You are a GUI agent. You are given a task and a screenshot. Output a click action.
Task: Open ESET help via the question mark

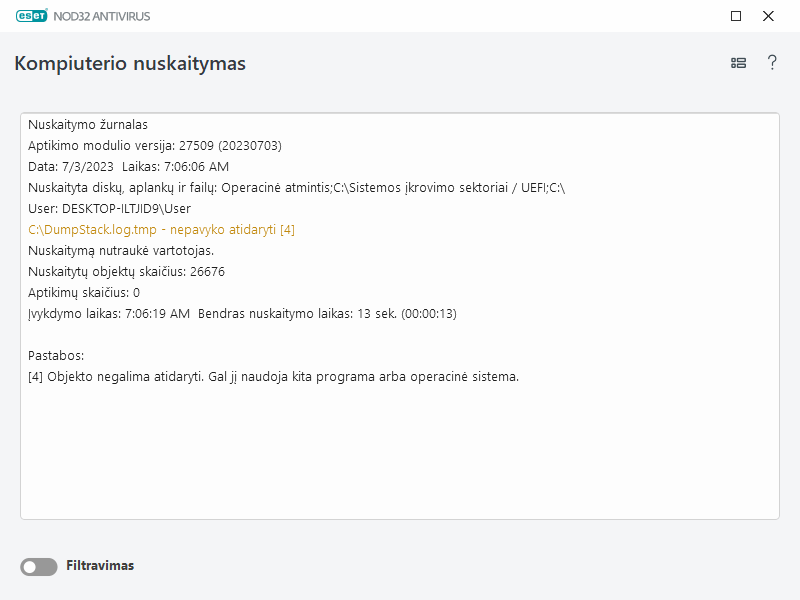pos(772,62)
